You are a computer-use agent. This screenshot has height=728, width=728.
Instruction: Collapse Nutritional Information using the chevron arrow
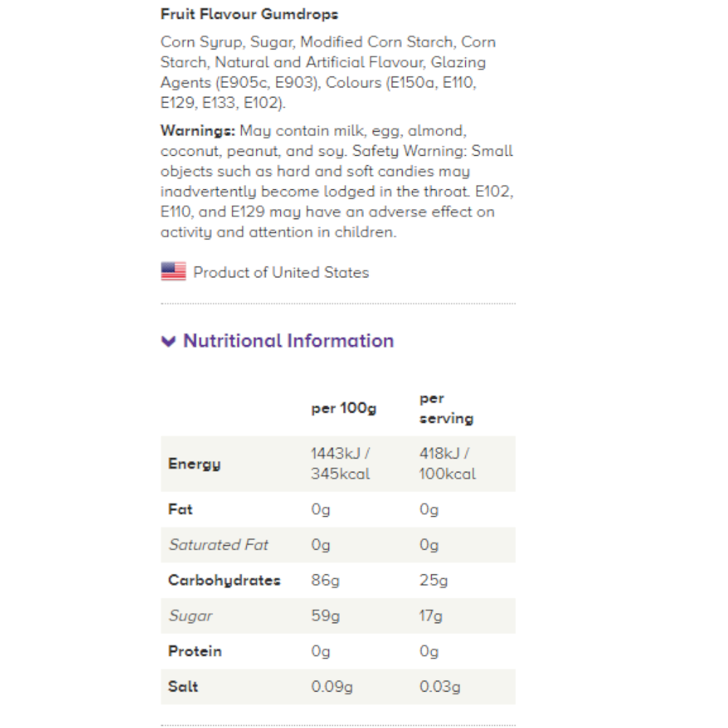click(x=169, y=341)
